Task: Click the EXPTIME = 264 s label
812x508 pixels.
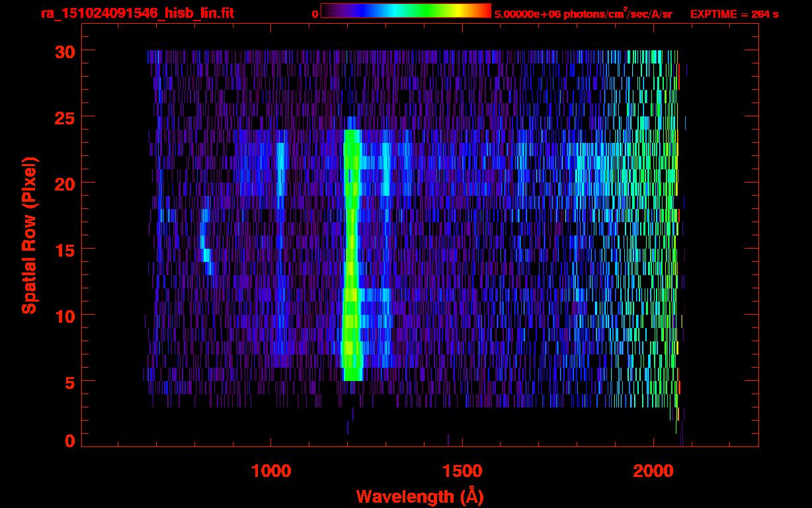Action: [x=734, y=14]
